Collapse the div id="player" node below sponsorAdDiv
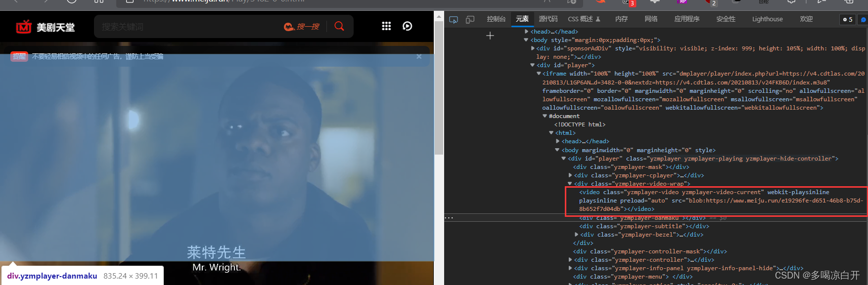Screen dimensions: 868x285 click(x=533, y=65)
